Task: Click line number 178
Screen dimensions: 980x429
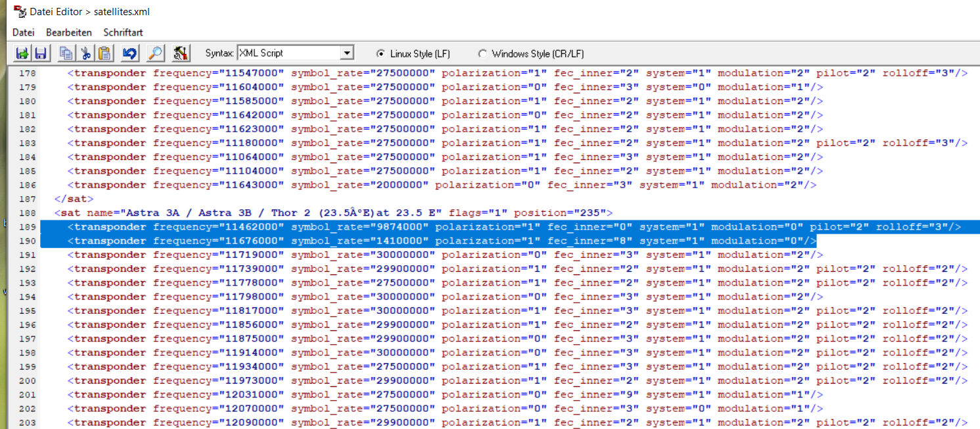Action: coord(28,73)
